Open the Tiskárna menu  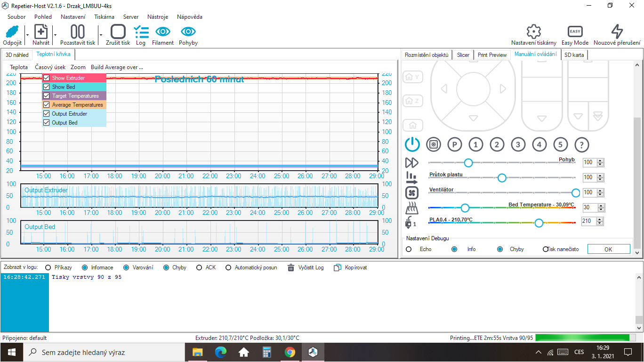[104, 17]
